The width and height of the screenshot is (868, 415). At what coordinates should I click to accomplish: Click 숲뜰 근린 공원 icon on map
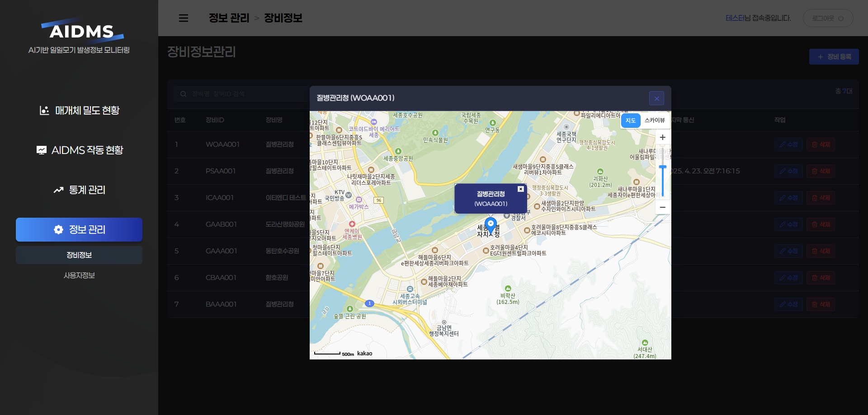point(349,309)
